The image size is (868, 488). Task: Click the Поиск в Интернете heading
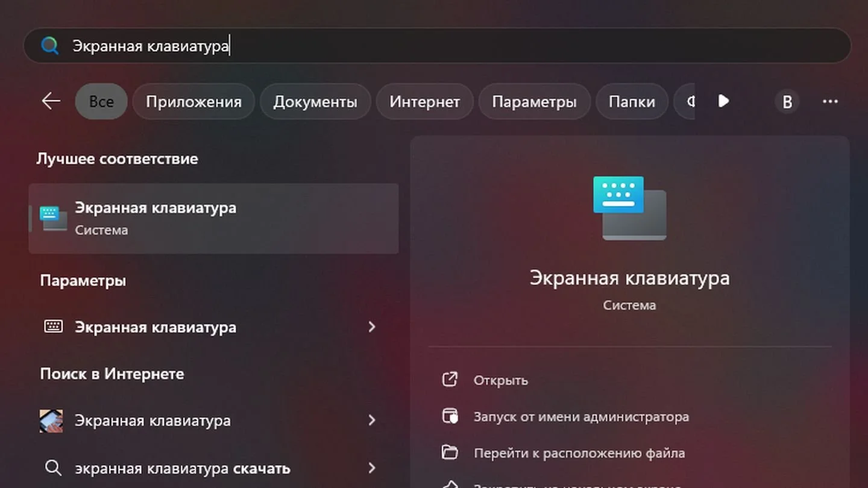pos(112,374)
